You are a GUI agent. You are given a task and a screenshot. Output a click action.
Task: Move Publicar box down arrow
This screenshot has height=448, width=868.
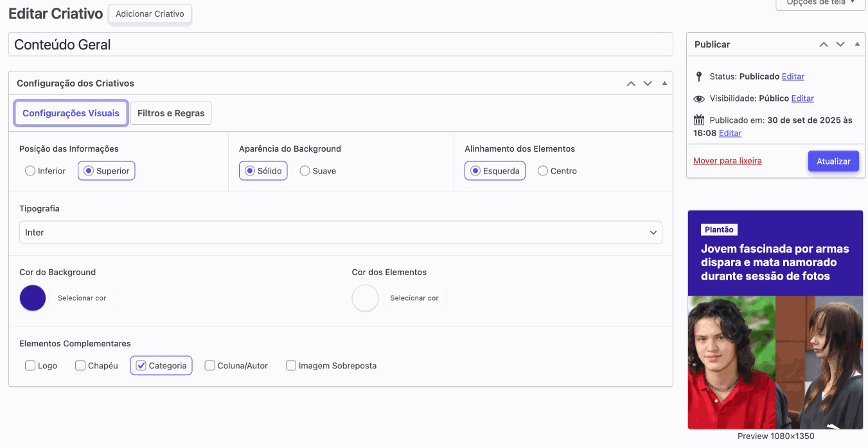click(x=840, y=44)
